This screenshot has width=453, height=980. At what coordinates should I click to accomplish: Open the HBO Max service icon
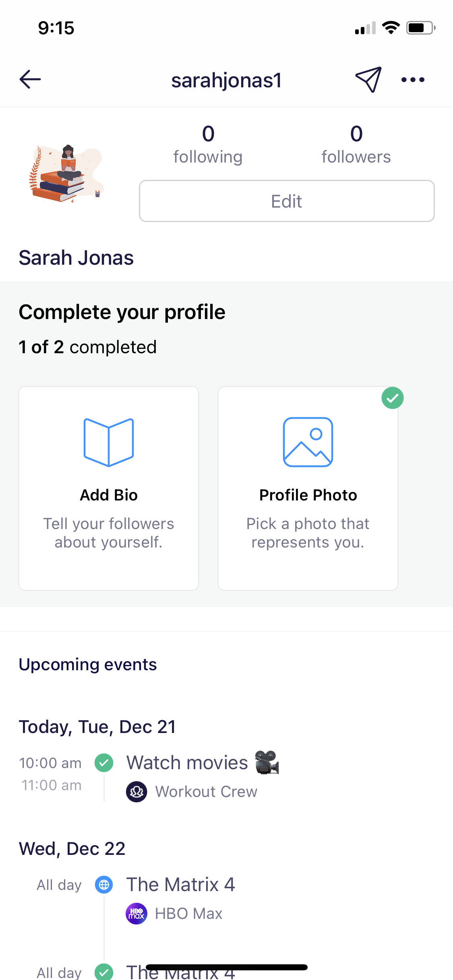[137, 913]
